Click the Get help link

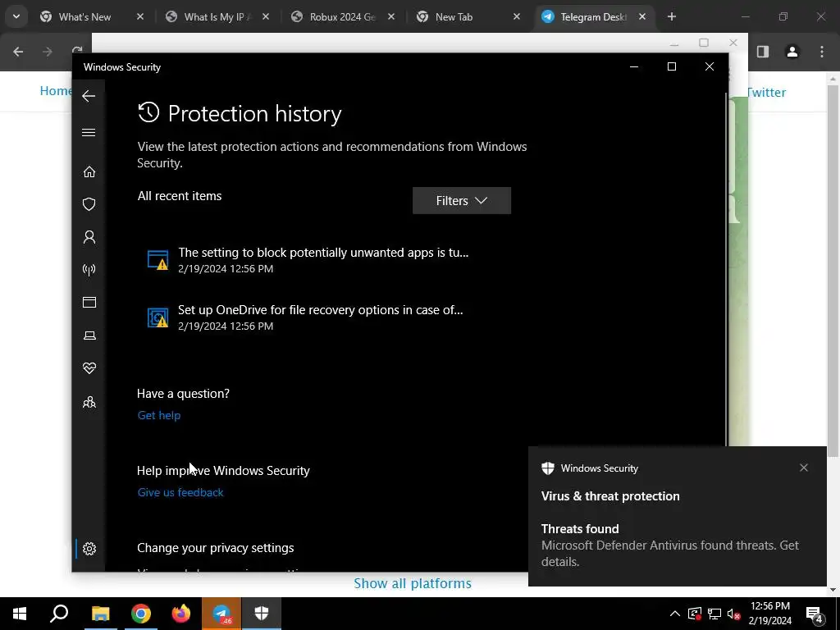tap(158, 415)
